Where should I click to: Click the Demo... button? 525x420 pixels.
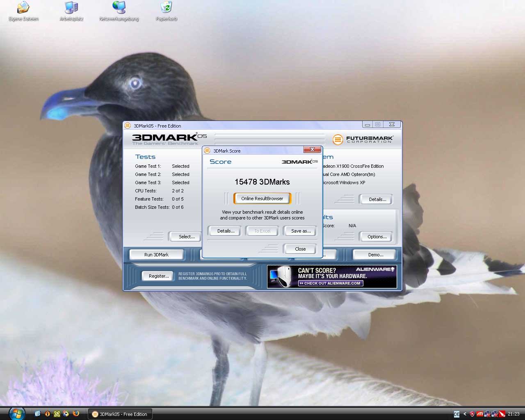[x=375, y=255]
